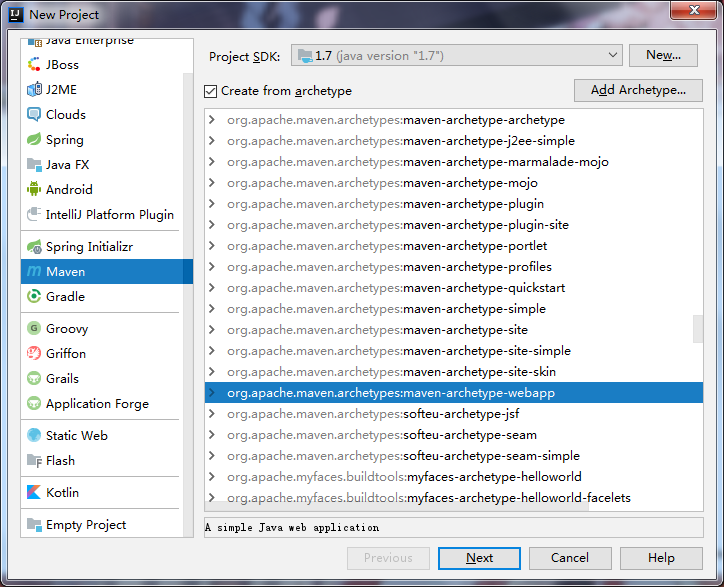Select maven-archetype-quickstart archetype row
This screenshot has height=587, width=724.
coord(454,288)
